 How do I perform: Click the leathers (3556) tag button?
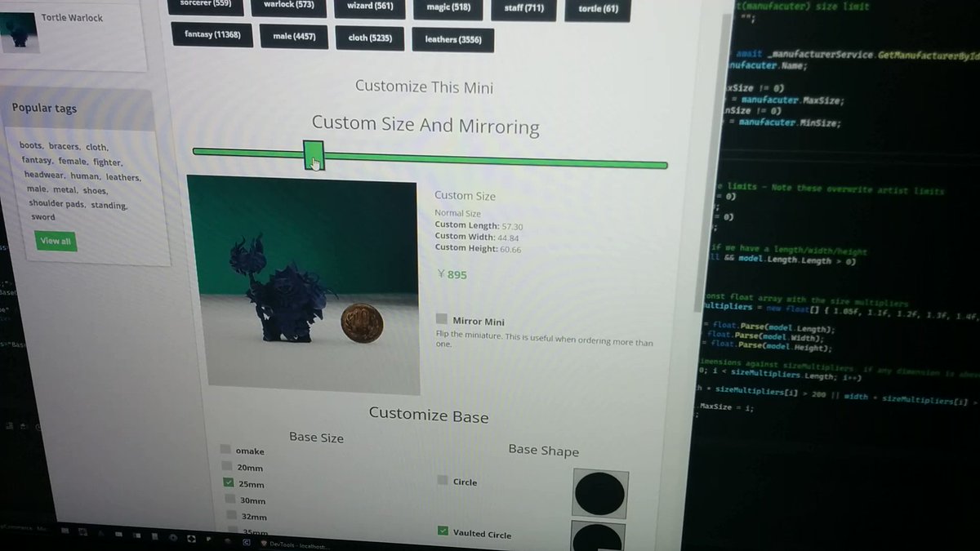coord(452,40)
